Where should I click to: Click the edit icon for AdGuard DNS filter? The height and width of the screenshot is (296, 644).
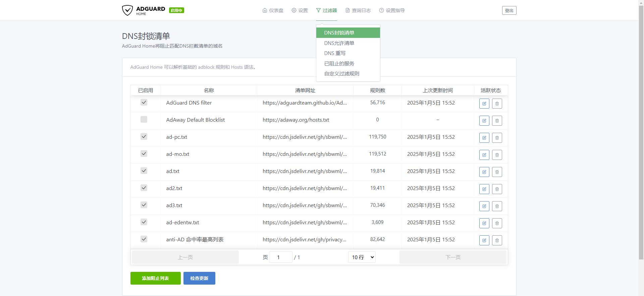click(484, 104)
